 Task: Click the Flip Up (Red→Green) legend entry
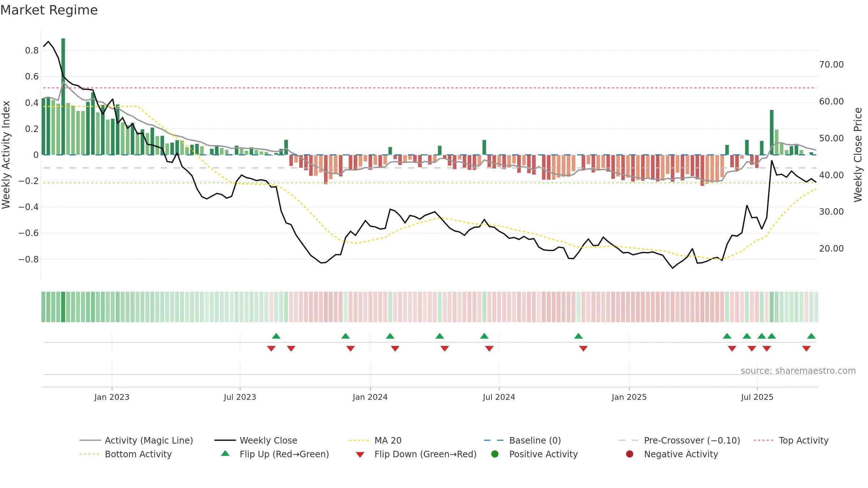(275, 454)
